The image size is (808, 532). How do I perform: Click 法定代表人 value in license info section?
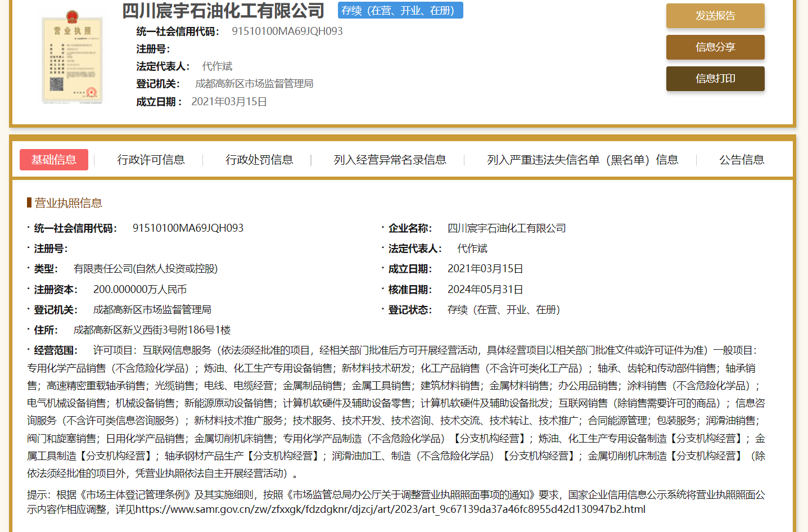click(472, 248)
